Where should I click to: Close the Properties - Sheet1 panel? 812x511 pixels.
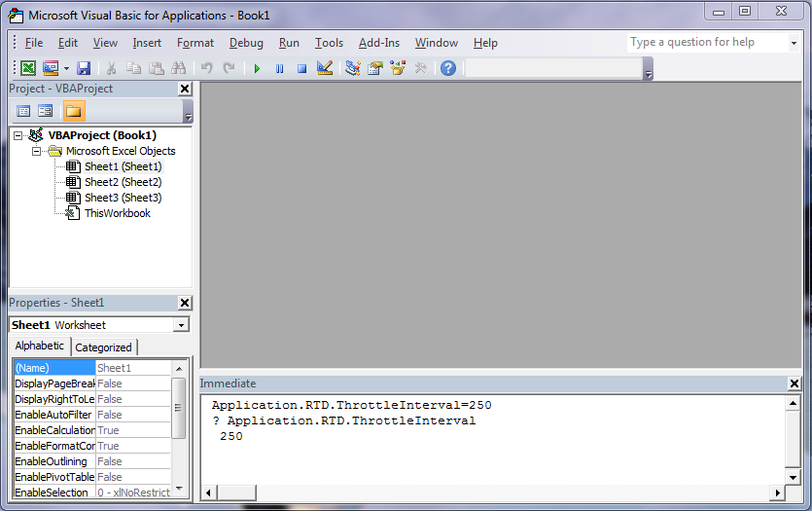[x=185, y=303]
